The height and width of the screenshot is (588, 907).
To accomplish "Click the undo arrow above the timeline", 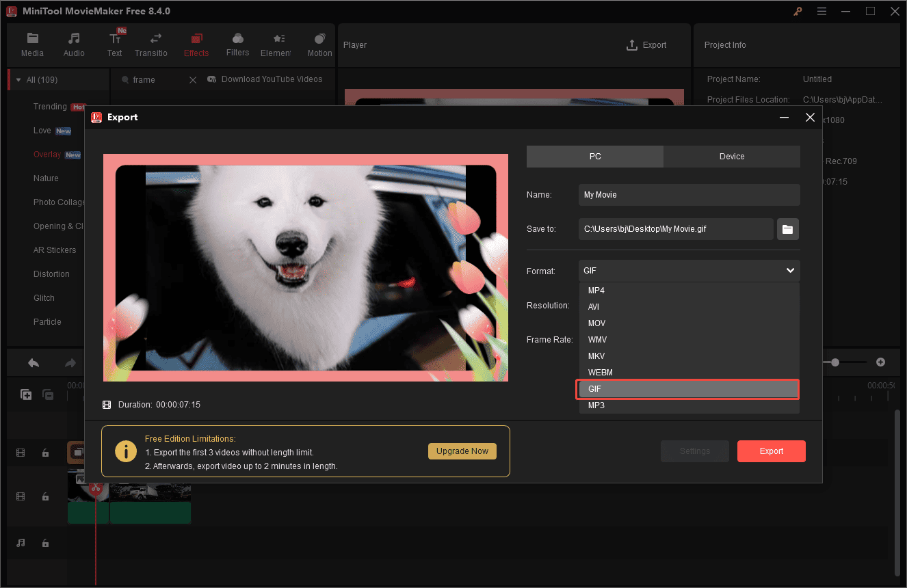I will pyautogui.click(x=33, y=362).
